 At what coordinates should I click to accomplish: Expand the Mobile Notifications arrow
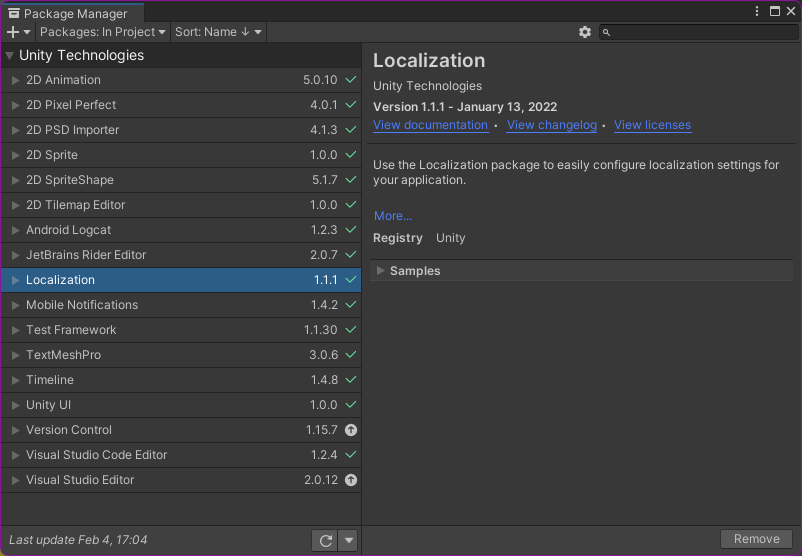(x=15, y=305)
